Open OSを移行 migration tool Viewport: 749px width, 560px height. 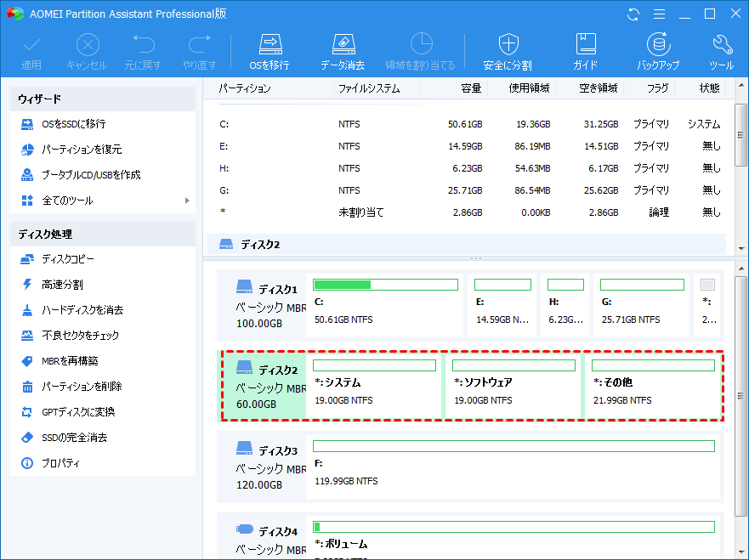270,52
